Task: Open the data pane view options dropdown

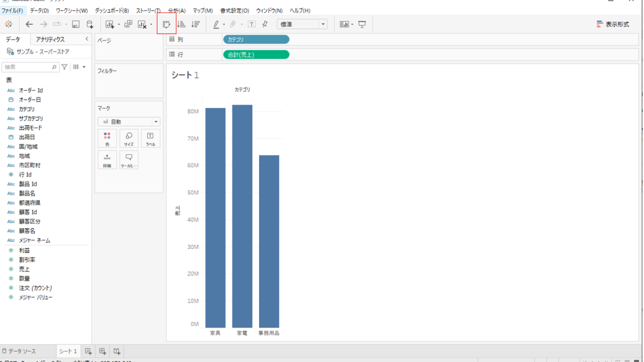Action: tap(79, 67)
